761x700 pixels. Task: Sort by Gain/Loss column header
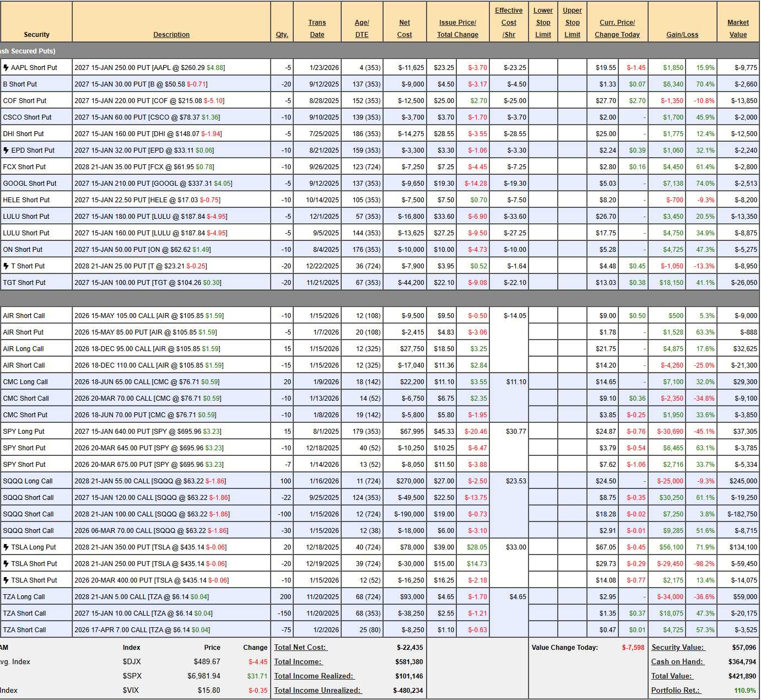point(682,35)
